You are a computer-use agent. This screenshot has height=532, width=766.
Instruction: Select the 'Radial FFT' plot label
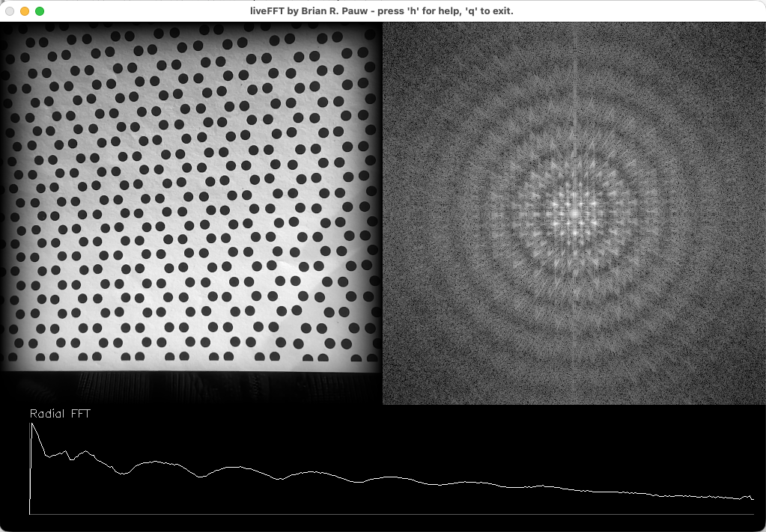(x=60, y=414)
